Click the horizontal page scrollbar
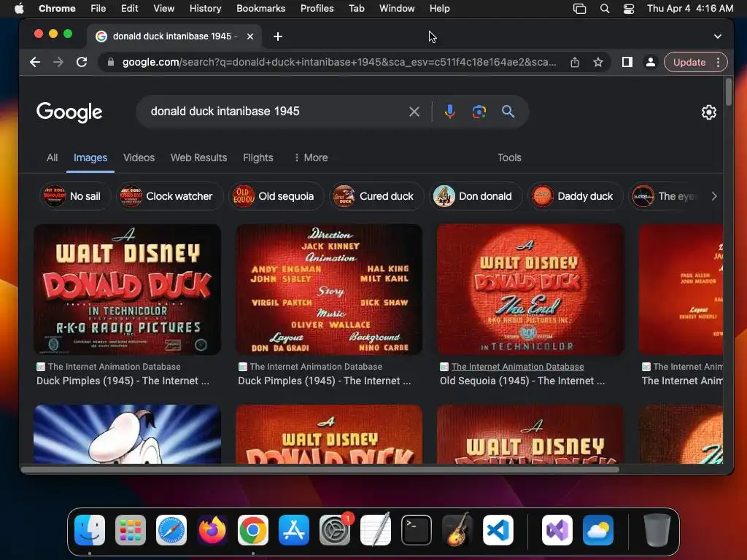The width and height of the screenshot is (747, 560). click(x=320, y=470)
